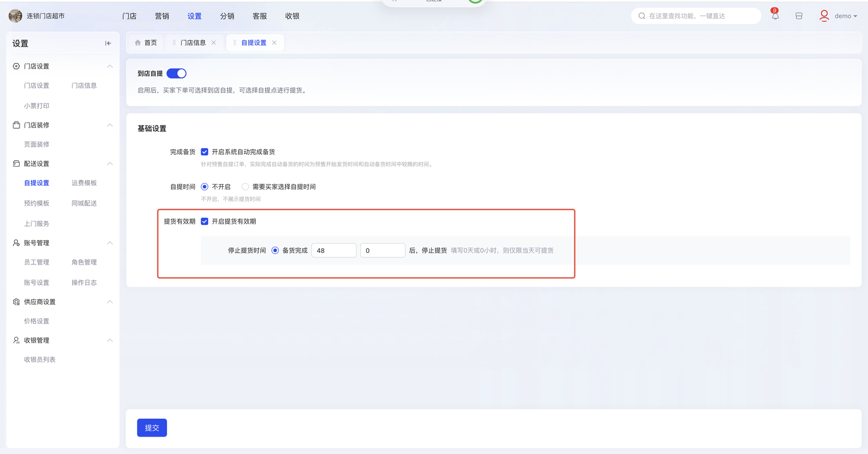
Task: Collapse the 设置 sidebar with the collapse icon
Action: pos(108,43)
